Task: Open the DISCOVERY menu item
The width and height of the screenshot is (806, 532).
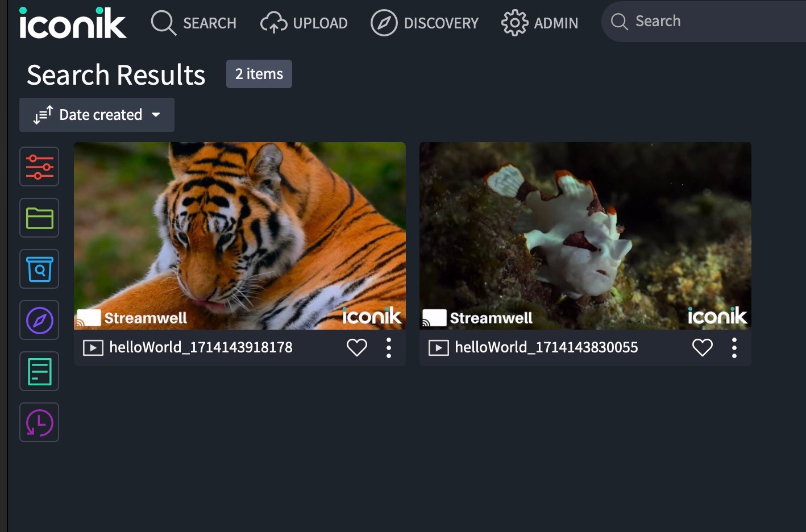Action: tap(425, 23)
